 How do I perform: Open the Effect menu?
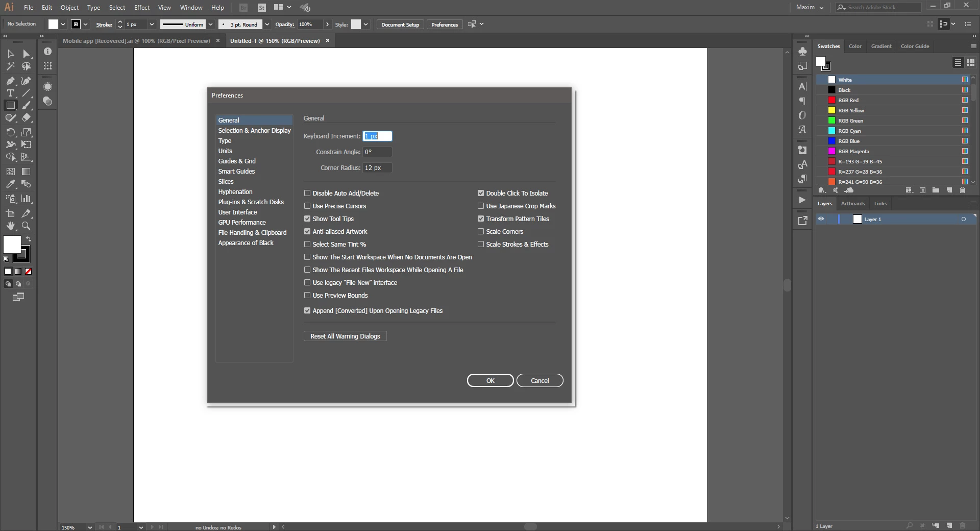(142, 8)
